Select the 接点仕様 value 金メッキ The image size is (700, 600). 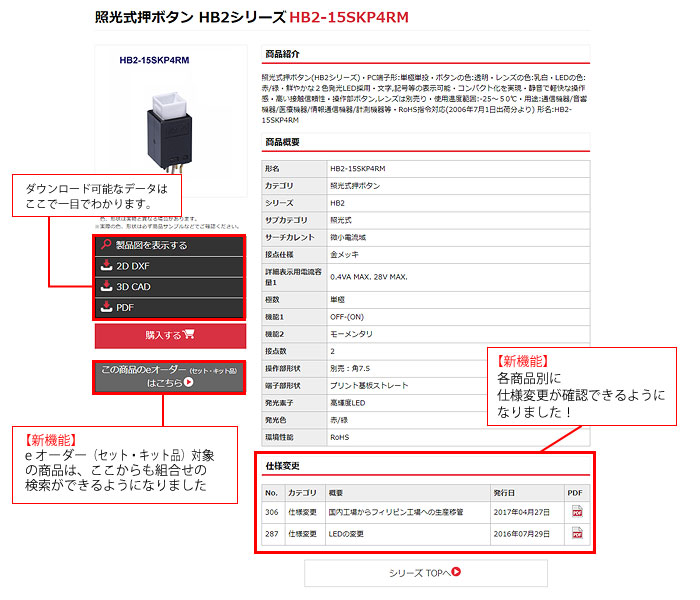(x=344, y=254)
